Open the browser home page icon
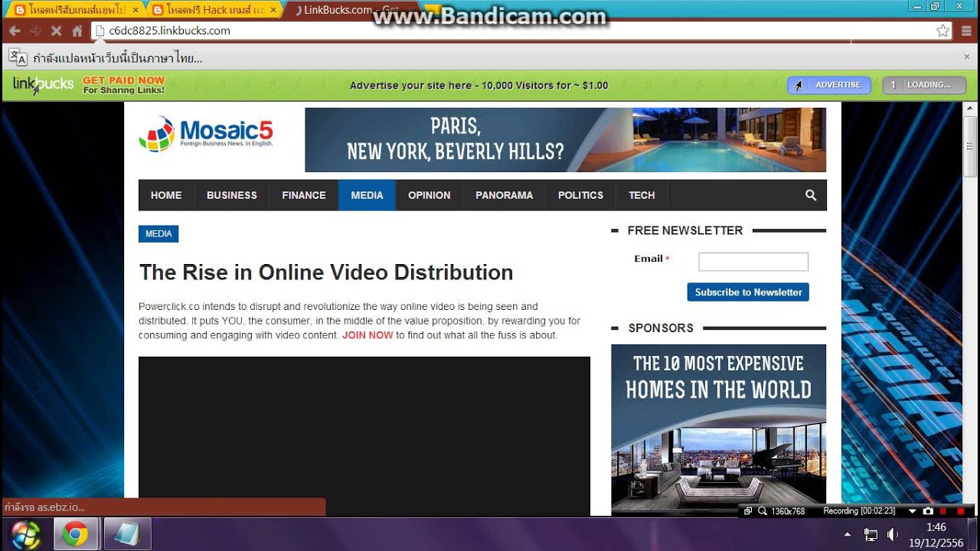Screen dimensions: 980x551 (x=77, y=31)
